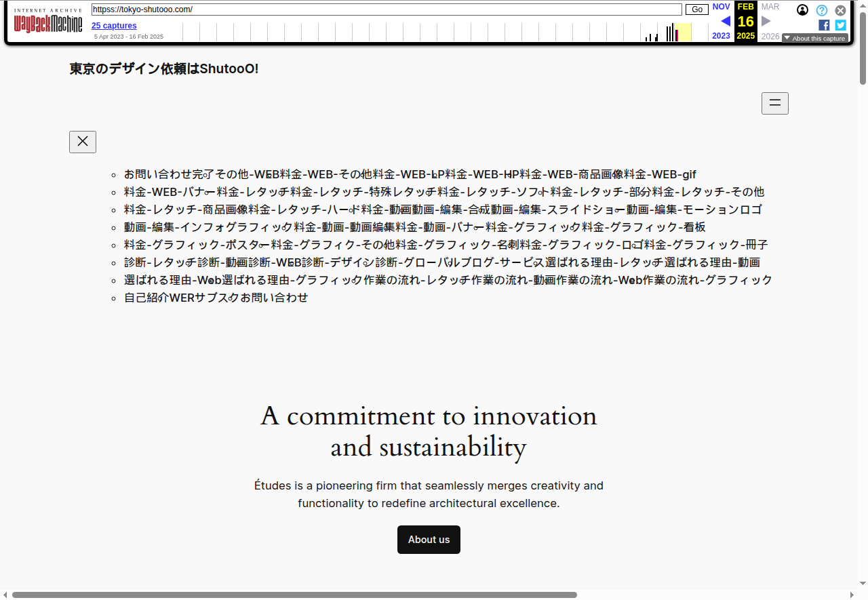Select the 2023 year link
This screenshot has width=868, height=600.
pyautogui.click(x=721, y=36)
